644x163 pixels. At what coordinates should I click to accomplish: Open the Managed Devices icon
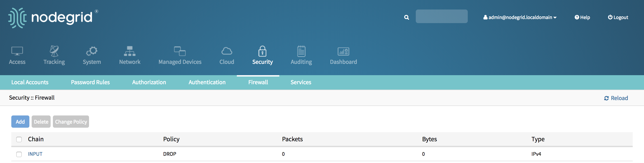coord(180,51)
